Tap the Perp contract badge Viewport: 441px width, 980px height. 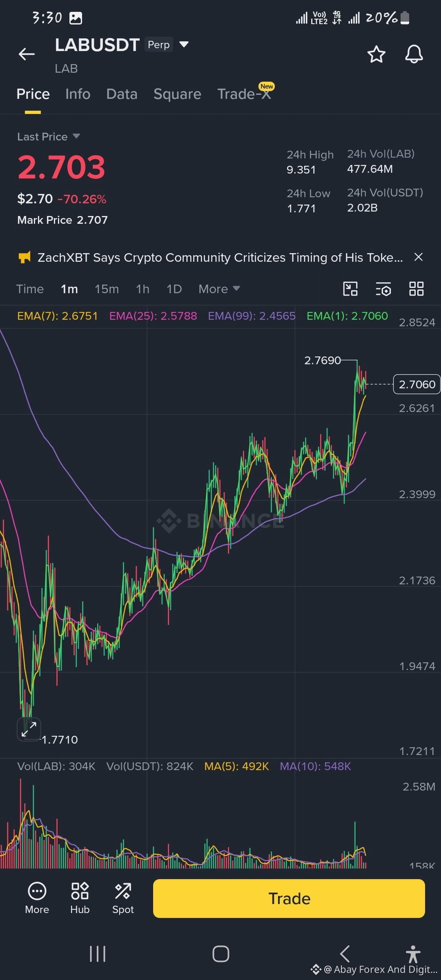click(159, 44)
